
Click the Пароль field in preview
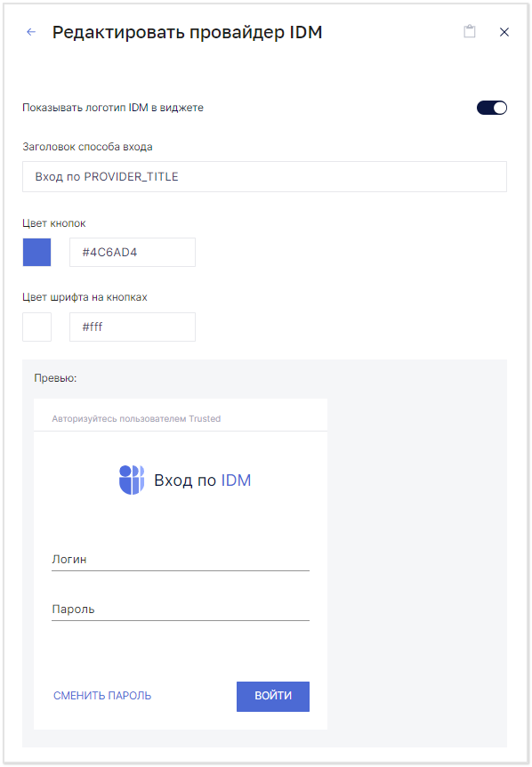pyautogui.click(x=181, y=610)
